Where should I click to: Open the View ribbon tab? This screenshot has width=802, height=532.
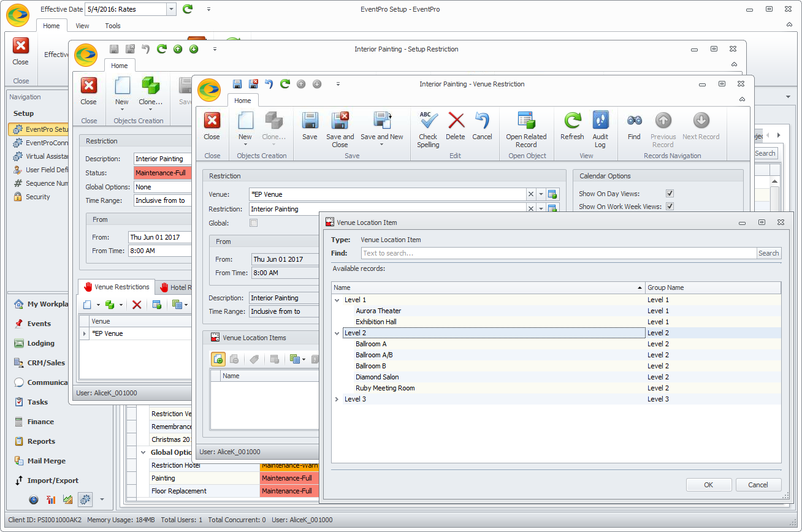(82, 26)
